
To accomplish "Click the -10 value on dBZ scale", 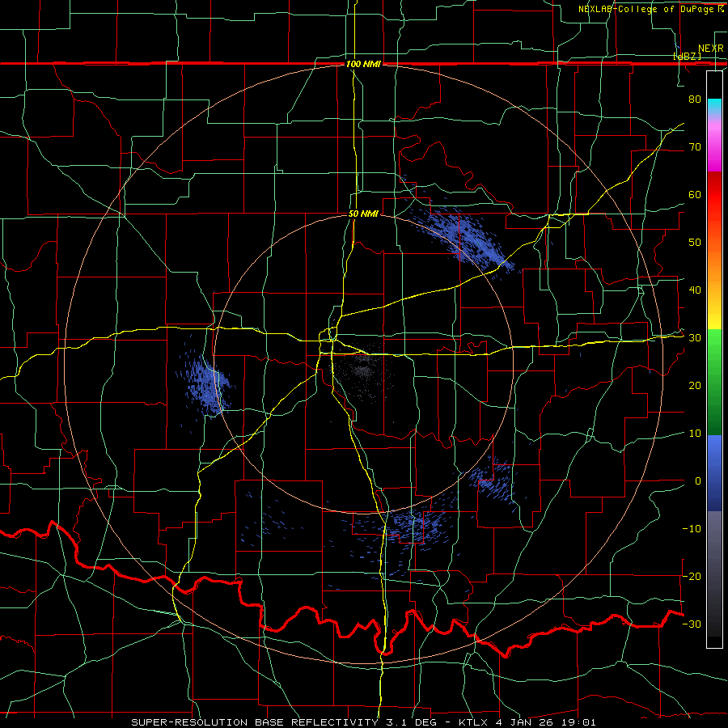I will click(x=692, y=529).
